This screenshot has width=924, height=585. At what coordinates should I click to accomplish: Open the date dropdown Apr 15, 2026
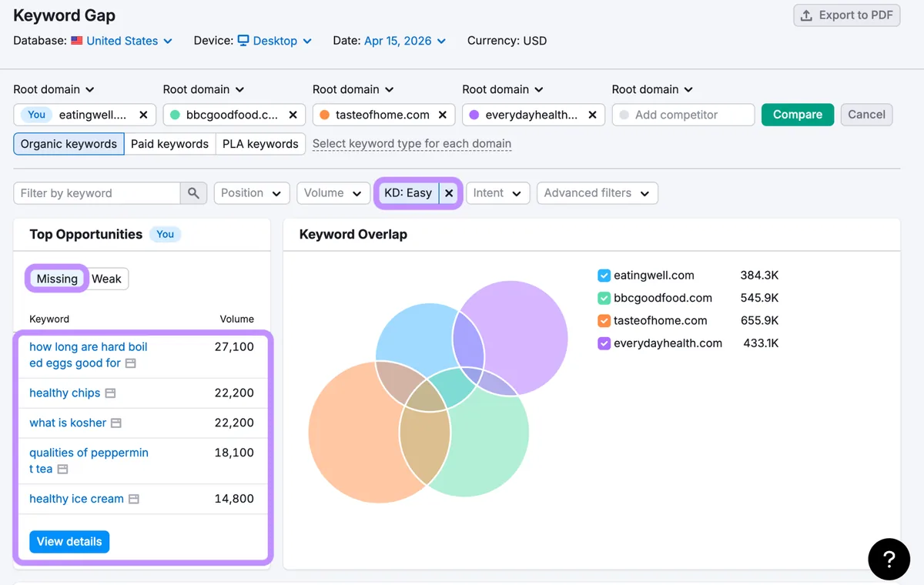[x=405, y=41]
